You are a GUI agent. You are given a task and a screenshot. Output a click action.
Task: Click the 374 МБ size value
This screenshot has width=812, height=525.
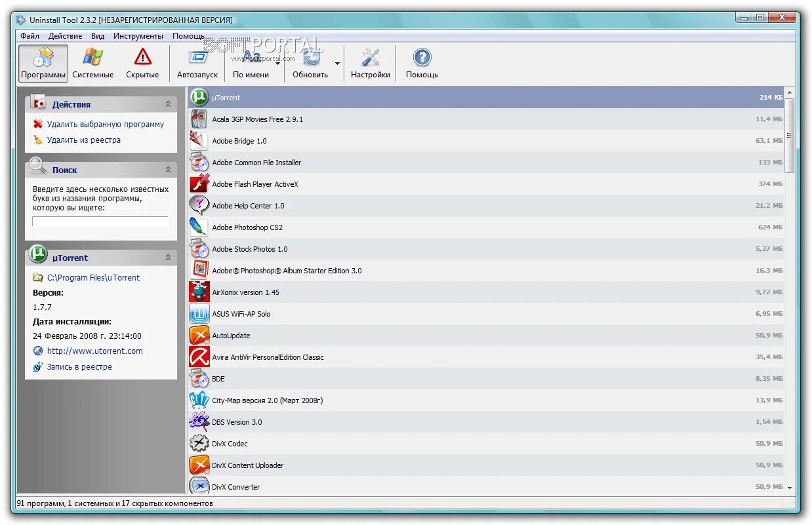tap(770, 184)
